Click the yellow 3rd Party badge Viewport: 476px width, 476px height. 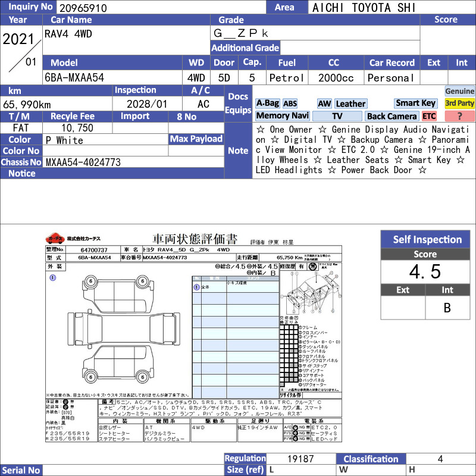point(459,103)
